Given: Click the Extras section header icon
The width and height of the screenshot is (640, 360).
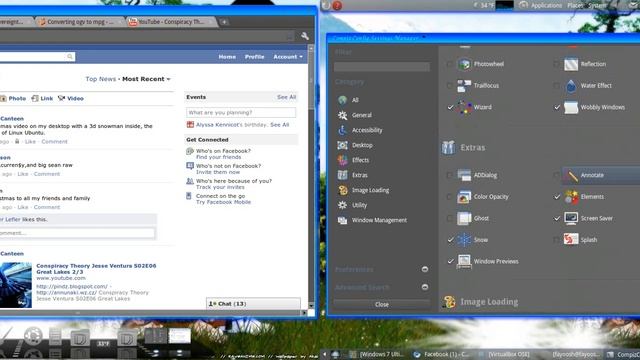Looking at the screenshot, I should pyautogui.click(x=448, y=147).
